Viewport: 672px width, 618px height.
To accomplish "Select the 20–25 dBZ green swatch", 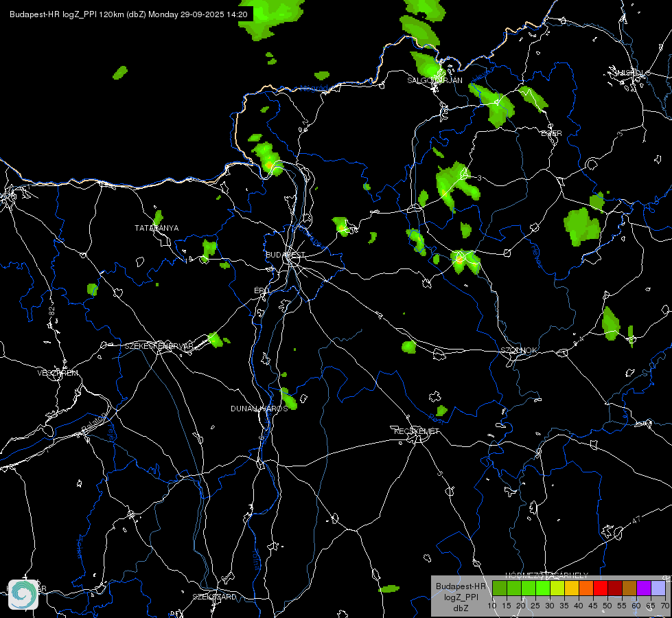I will point(529,588).
